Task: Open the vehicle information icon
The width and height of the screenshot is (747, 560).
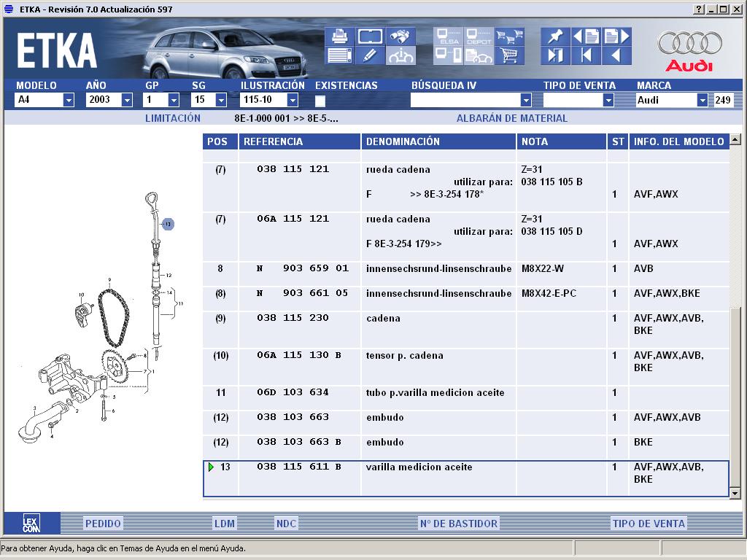Action: click(x=400, y=55)
